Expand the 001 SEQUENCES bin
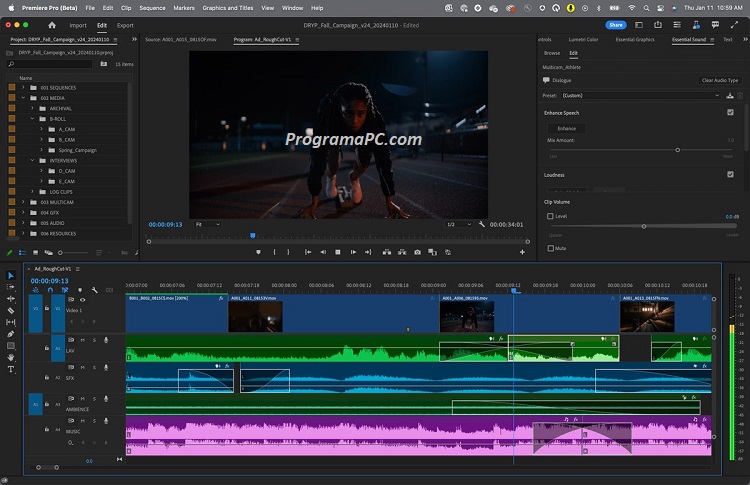 25,87
